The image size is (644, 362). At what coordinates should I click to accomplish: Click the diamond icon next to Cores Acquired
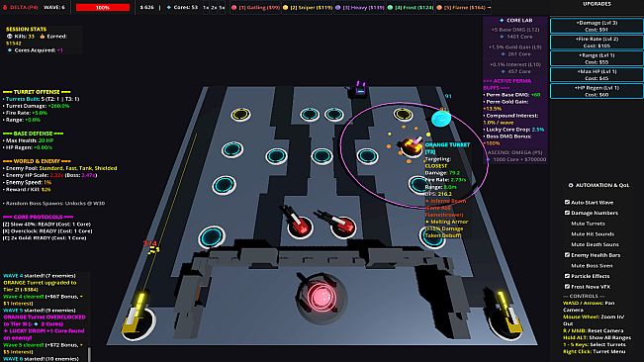click(x=10, y=50)
